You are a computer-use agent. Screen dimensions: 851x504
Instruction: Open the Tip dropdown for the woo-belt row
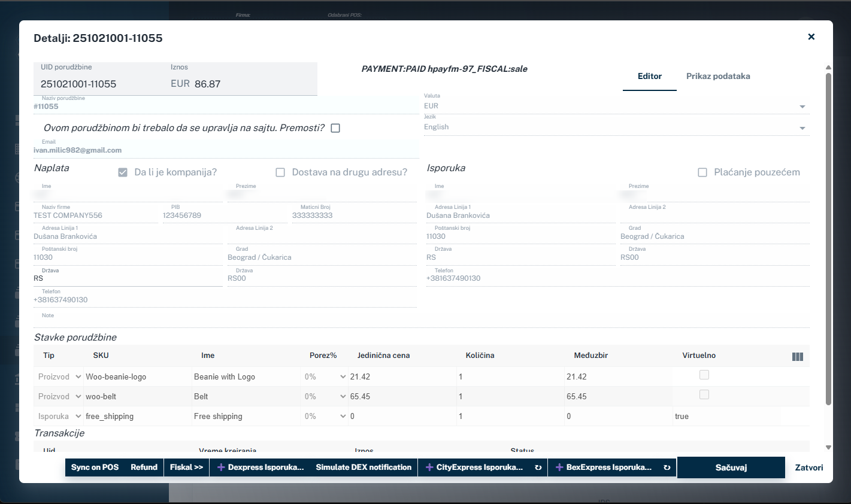pos(78,396)
